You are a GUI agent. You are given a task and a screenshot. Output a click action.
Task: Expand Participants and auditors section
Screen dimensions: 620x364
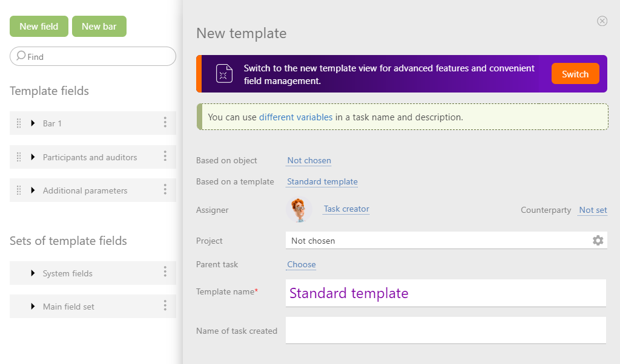pos(33,157)
